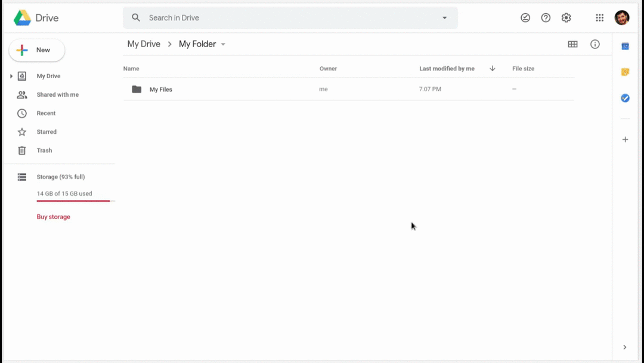Image resolution: width=644 pixels, height=363 pixels.
Task: Open the Google Calendar side panel icon
Action: coord(625,47)
